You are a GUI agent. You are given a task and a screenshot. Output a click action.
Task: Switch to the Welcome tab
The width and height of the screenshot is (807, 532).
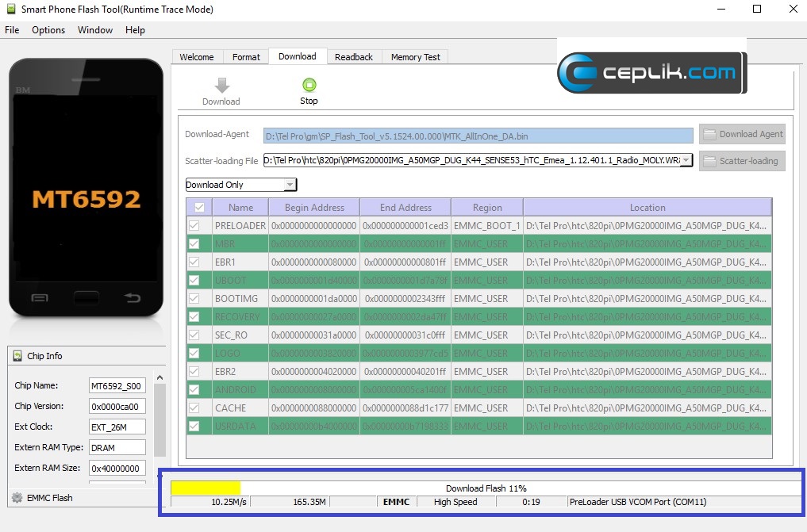click(197, 57)
